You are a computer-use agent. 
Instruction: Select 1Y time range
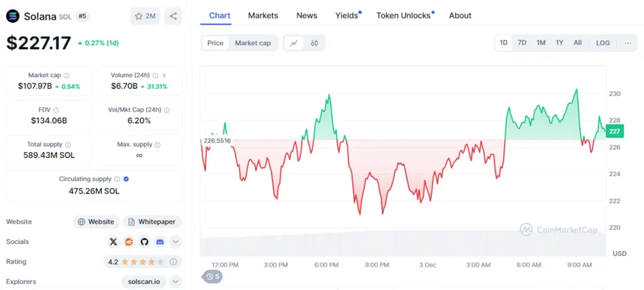tap(559, 43)
